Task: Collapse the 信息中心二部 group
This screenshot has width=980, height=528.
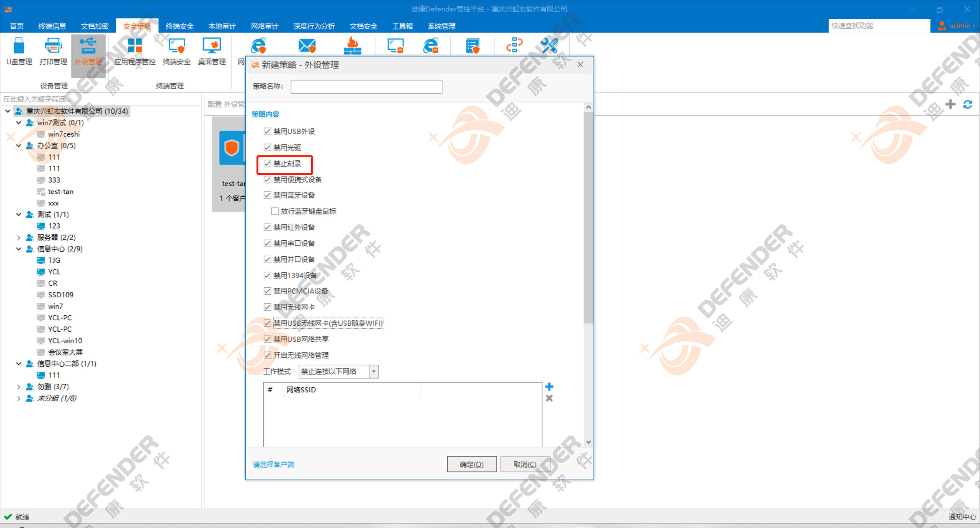Action: [x=18, y=363]
